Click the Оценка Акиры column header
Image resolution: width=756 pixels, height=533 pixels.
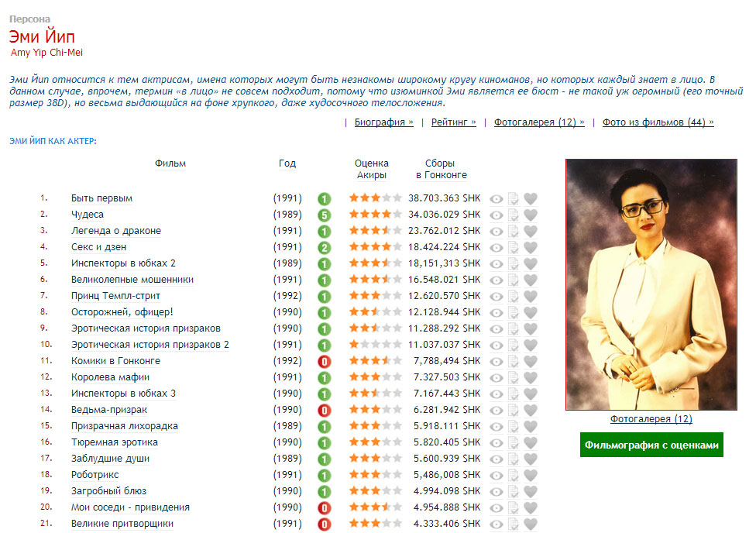(x=371, y=170)
